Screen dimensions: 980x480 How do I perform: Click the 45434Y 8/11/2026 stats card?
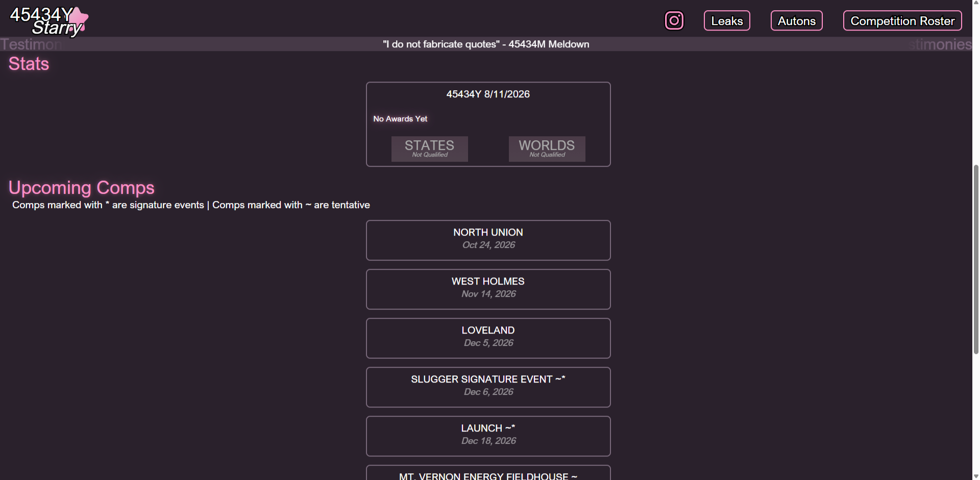click(488, 124)
